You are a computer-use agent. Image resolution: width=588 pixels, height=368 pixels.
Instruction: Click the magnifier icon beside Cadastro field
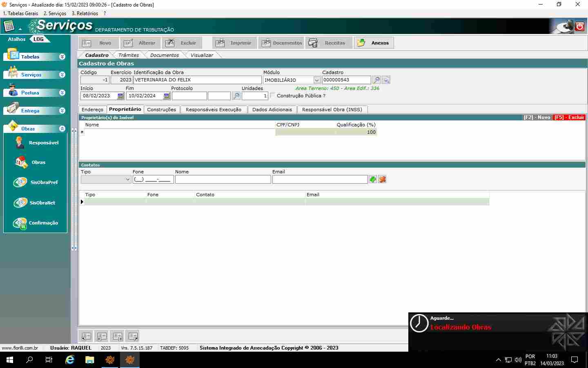[376, 80]
